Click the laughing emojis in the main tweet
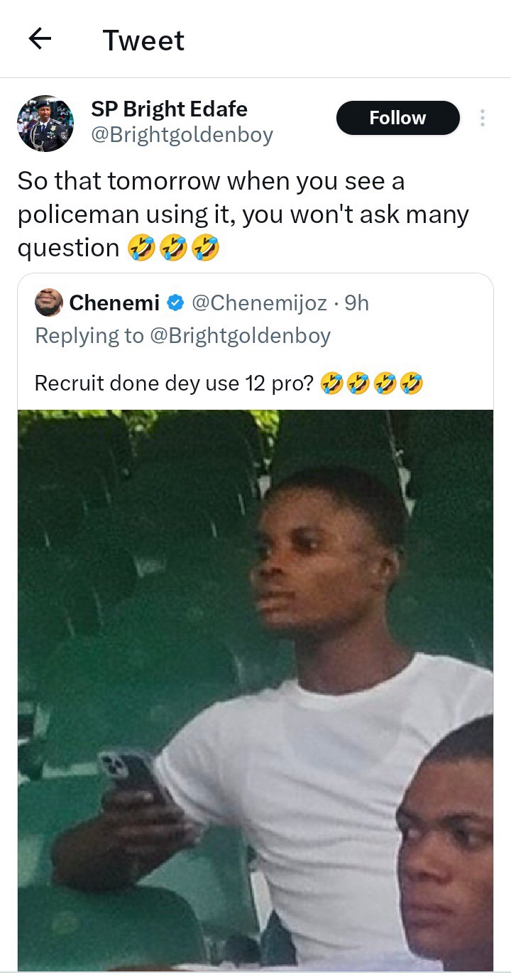 [x=173, y=248]
